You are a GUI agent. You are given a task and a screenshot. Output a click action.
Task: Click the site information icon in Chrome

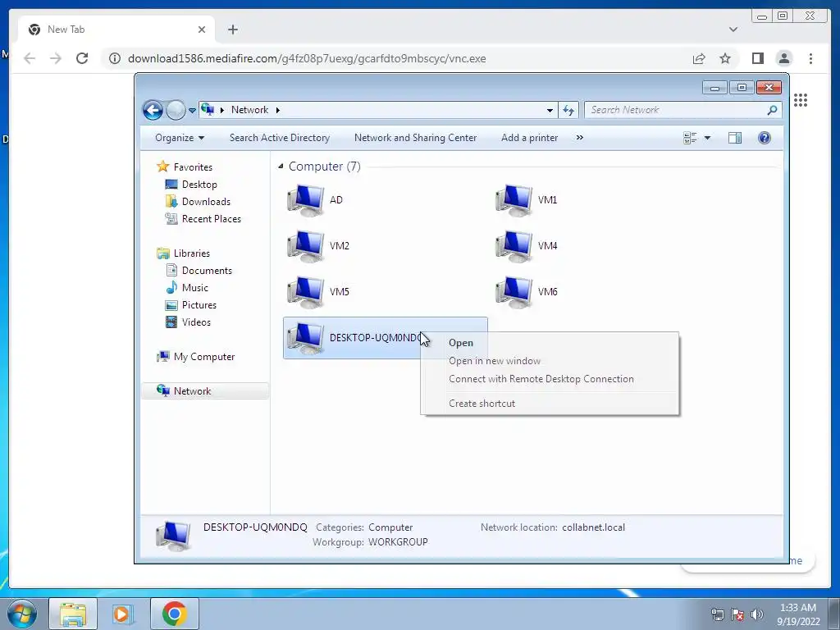coord(115,58)
